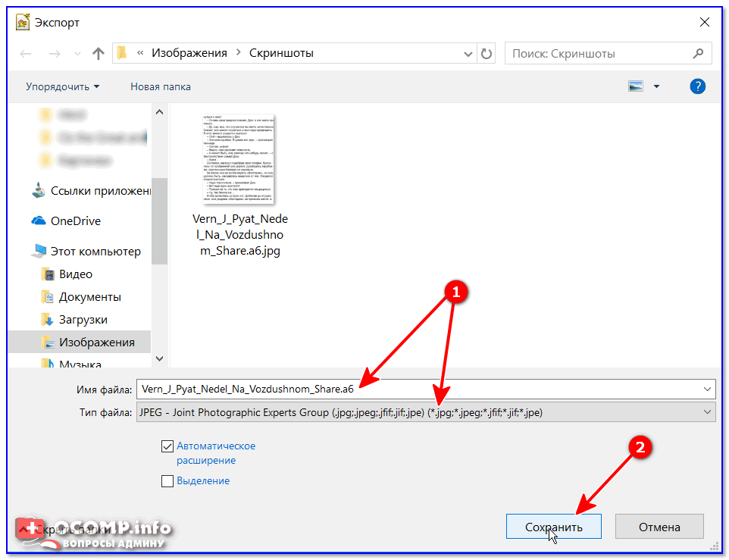Screen dimensions: 729x560
Task: Click the Этот компьютер computer icon
Action: click(39, 251)
